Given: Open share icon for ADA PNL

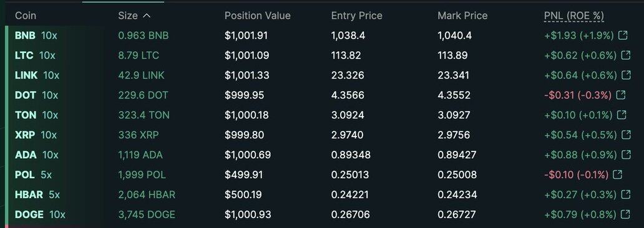Looking at the screenshot, I should point(626,154).
